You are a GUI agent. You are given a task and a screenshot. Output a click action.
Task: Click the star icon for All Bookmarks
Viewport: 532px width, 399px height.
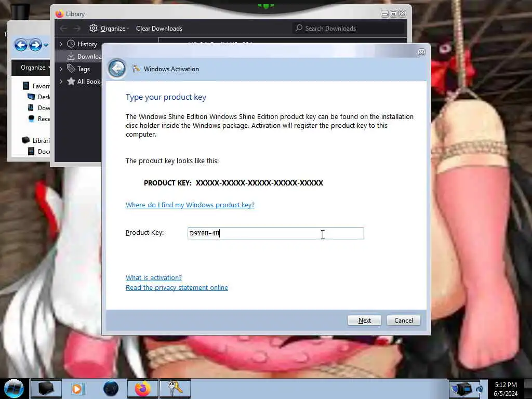[x=71, y=81]
